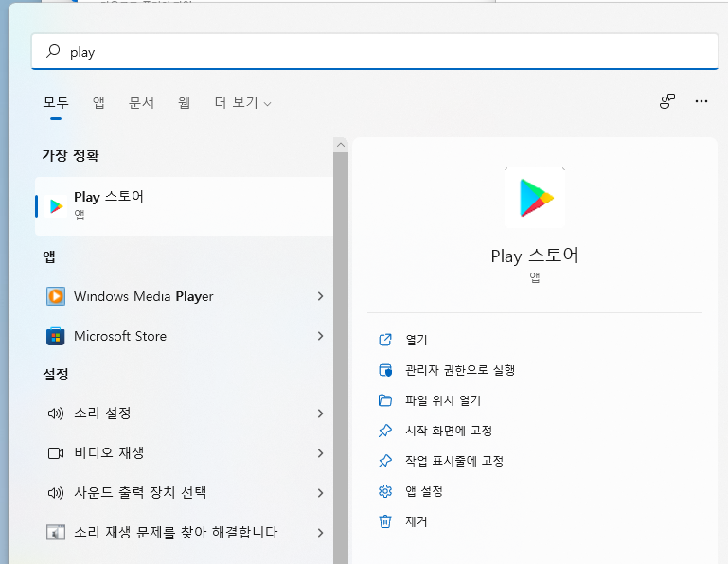Viewport: 728px width, 564px height.
Task: Click the 열기 open icon
Action: click(x=385, y=340)
